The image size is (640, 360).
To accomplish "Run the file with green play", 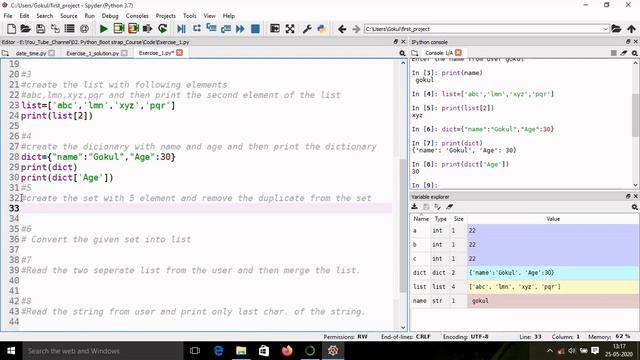I will (x=104, y=29).
